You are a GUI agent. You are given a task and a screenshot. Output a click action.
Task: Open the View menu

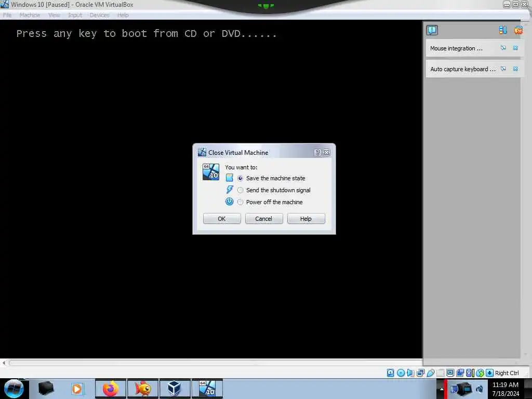pyautogui.click(x=54, y=15)
